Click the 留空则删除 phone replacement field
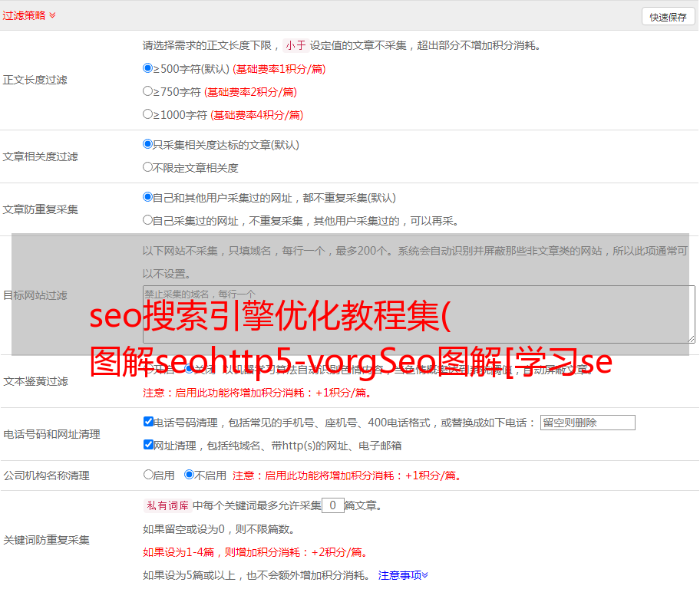This screenshot has height=589, width=700. 587,423
